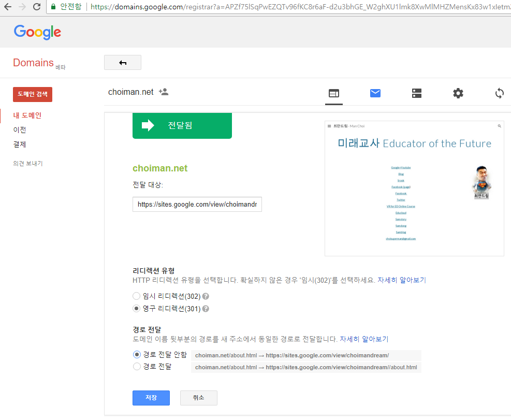Open the Website tab icon
The height and width of the screenshot is (420, 511).
pos(334,93)
